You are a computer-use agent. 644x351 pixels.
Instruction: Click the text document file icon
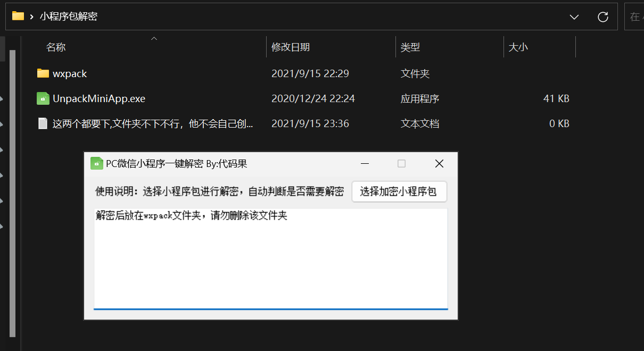coord(43,124)
